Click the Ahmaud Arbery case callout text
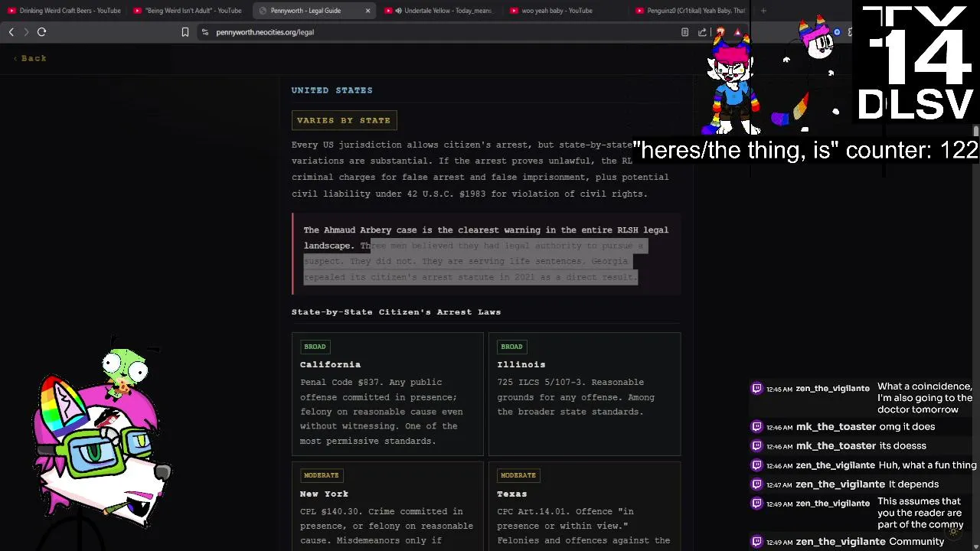This screenshot has width=980, height=551. (486, 253)
